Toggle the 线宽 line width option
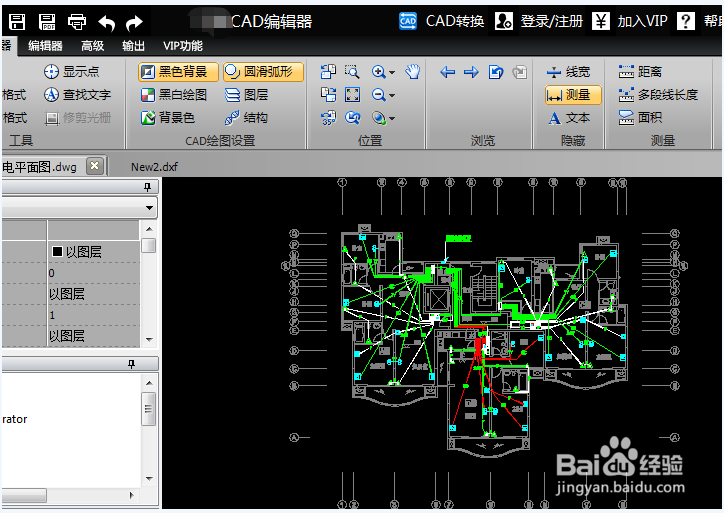The width and height of the screenshot is (724, 513). [568, 72]
